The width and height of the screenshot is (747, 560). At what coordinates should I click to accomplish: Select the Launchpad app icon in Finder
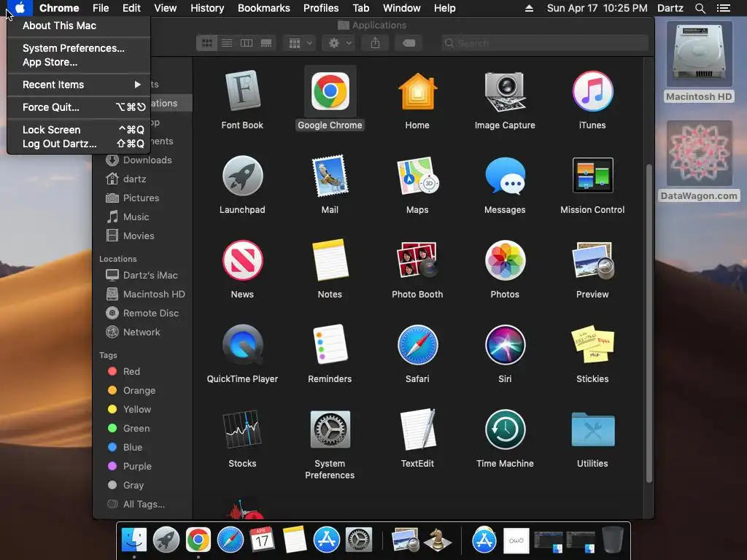pyautogui.click(x=242, y=176)
